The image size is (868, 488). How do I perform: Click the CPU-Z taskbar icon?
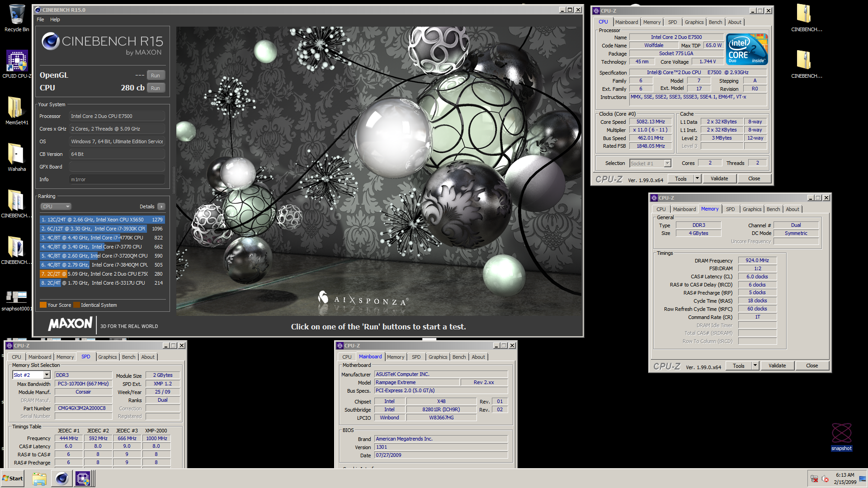coord(83,479)
